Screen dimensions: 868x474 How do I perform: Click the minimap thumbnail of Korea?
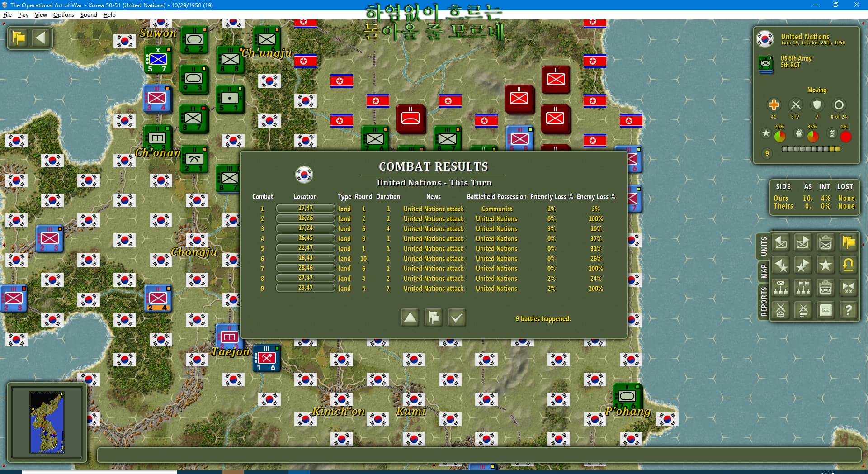coord(47,422)
